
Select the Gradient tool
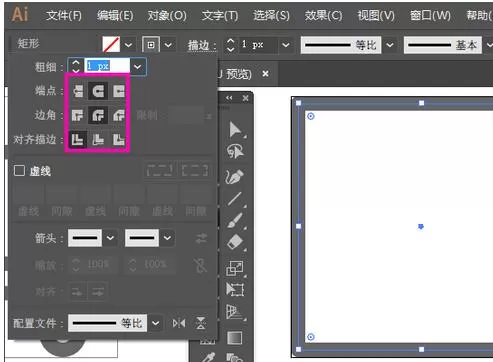coord(235,338)
